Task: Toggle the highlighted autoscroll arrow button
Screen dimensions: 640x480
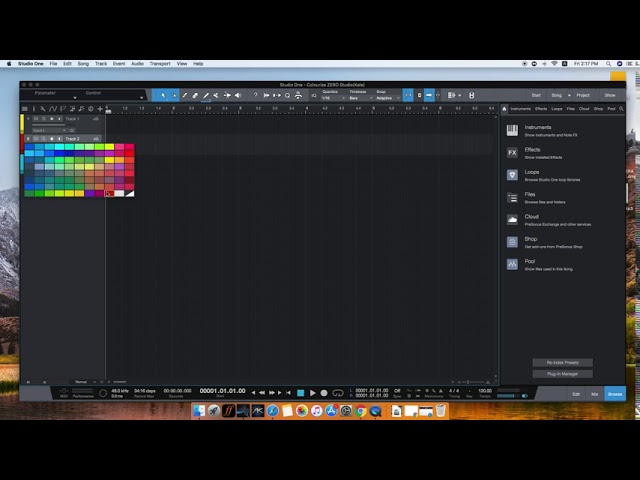Action: [x=429, y=95]
